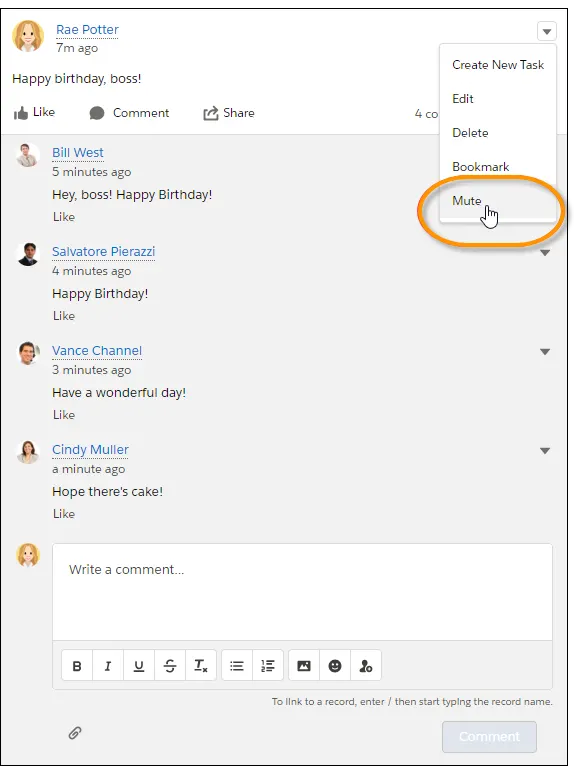Click the remove formatting icon
The image size is (574, 778).
point(200,665)
